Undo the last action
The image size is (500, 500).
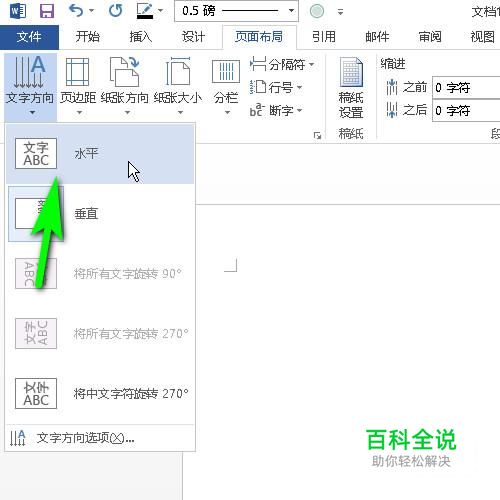point(76,11)
